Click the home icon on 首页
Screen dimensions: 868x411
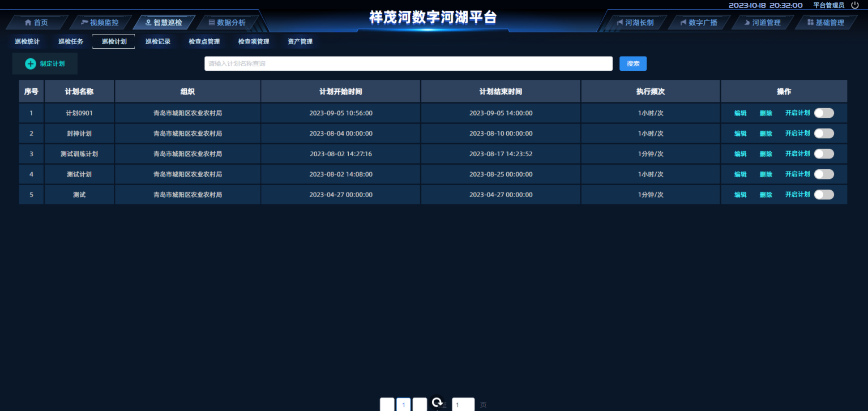[28, 23]
